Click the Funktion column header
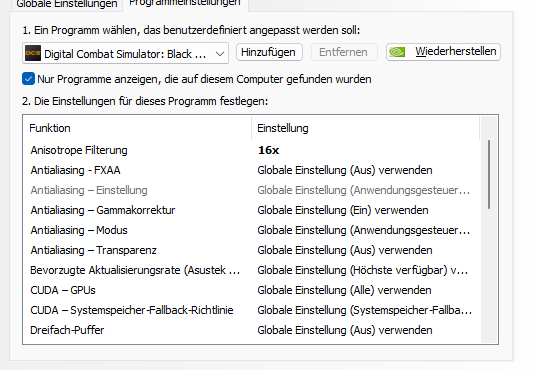 click(137, 128)
